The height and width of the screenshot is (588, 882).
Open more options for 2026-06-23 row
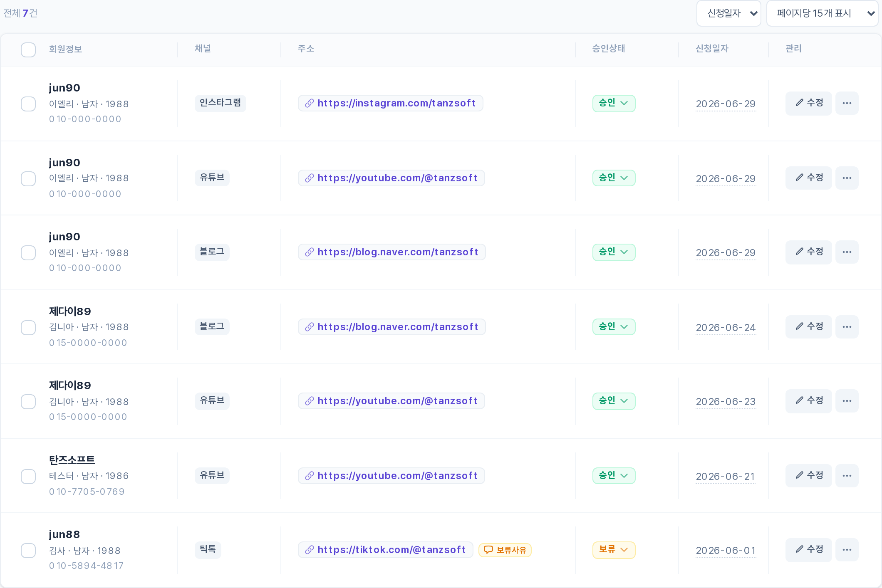(847, 401)
